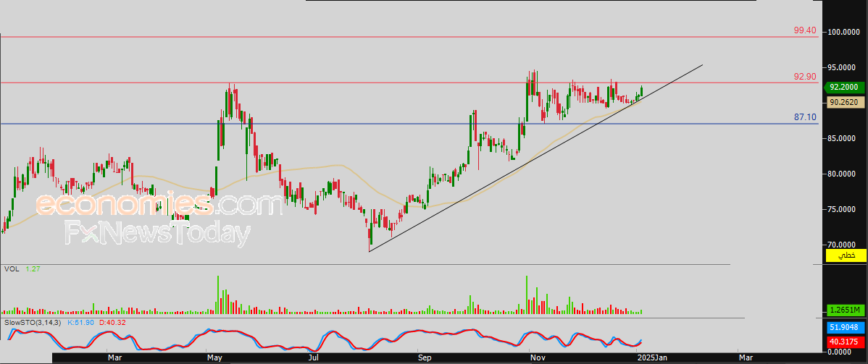Click the K:51.90 stochastic value
868x364 pixels.
pyautogui.click(x=80, y=322)
